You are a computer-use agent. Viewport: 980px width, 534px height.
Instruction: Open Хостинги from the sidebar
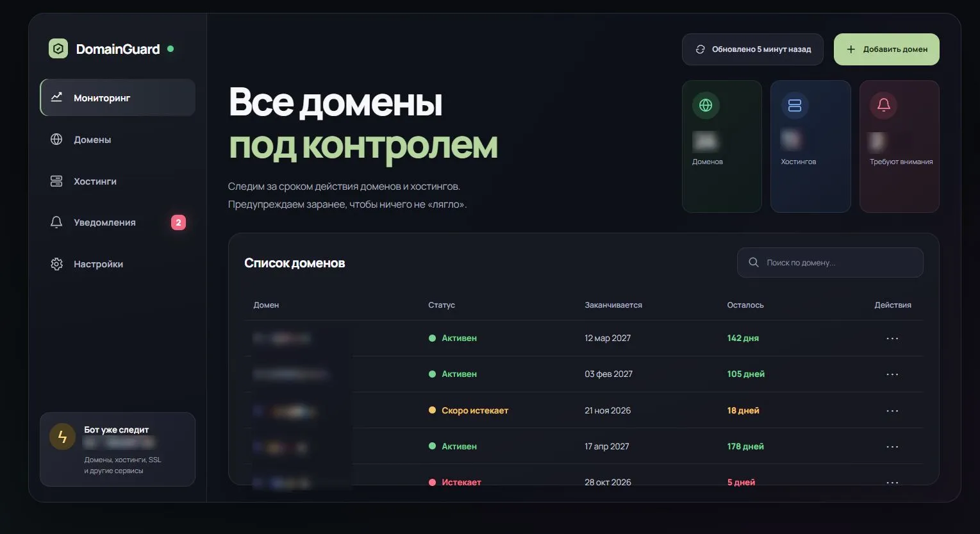pos(118,181)
